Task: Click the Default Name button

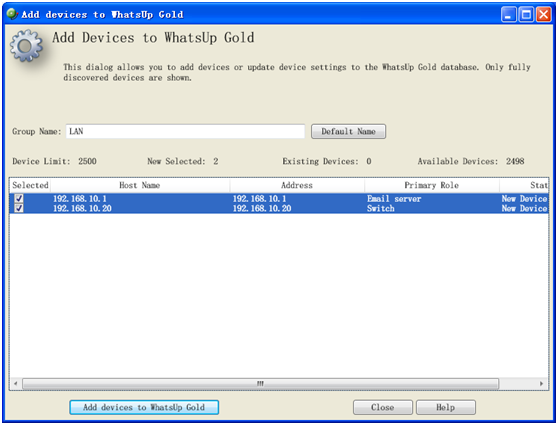Action: point(348,131)
